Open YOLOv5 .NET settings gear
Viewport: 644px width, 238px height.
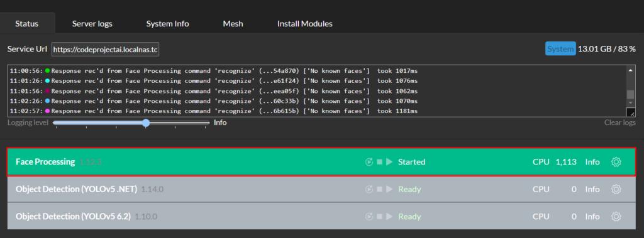616,189
